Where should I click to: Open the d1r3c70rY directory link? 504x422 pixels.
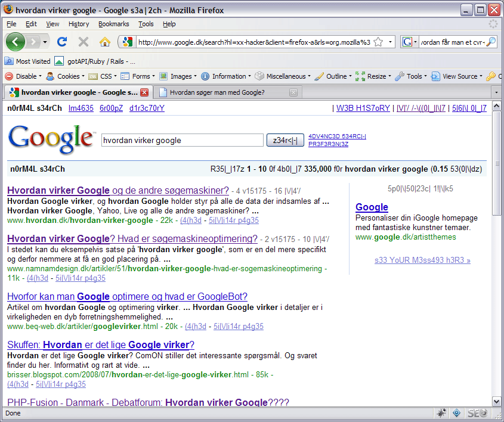(147, 108)
